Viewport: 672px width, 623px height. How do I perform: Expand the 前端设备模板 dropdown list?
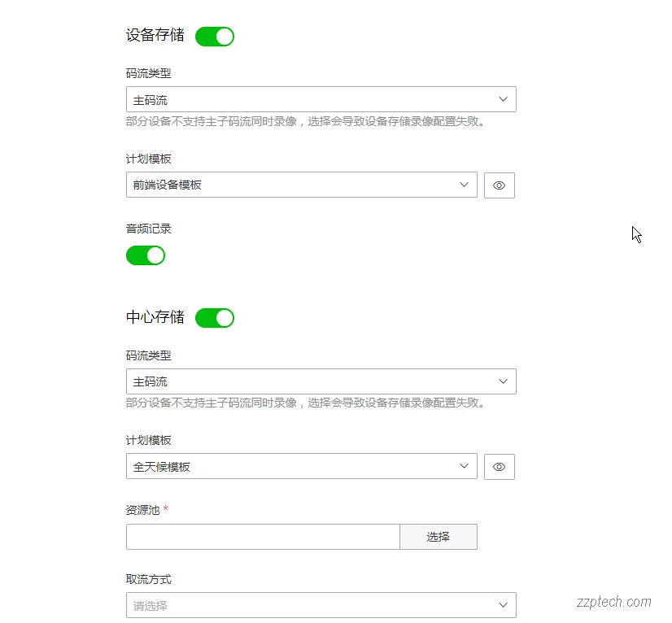click(x=301, y=185)
